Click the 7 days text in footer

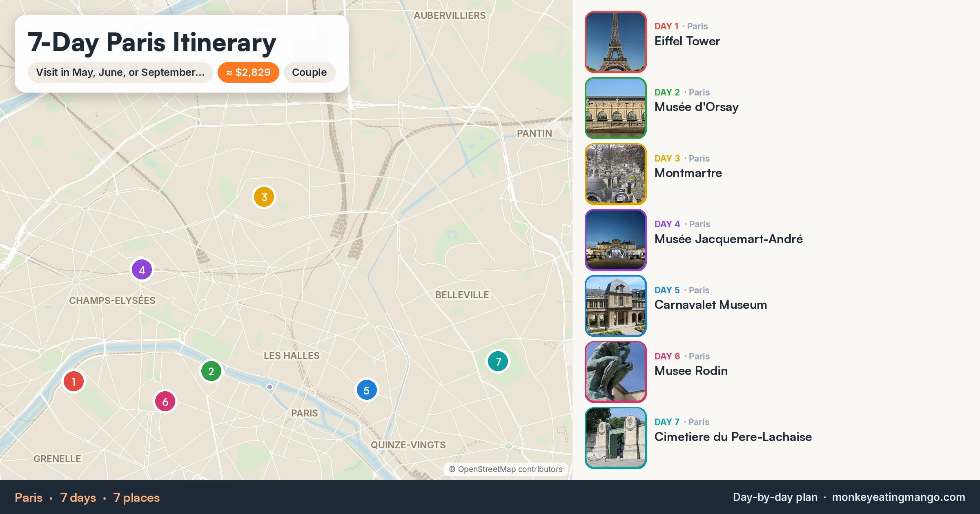click(78, 498)
